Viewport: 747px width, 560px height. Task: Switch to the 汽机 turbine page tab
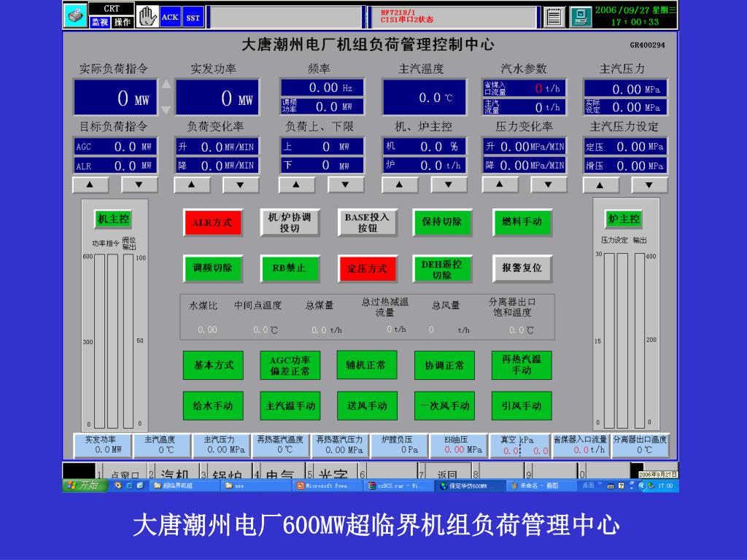point(174,475)
